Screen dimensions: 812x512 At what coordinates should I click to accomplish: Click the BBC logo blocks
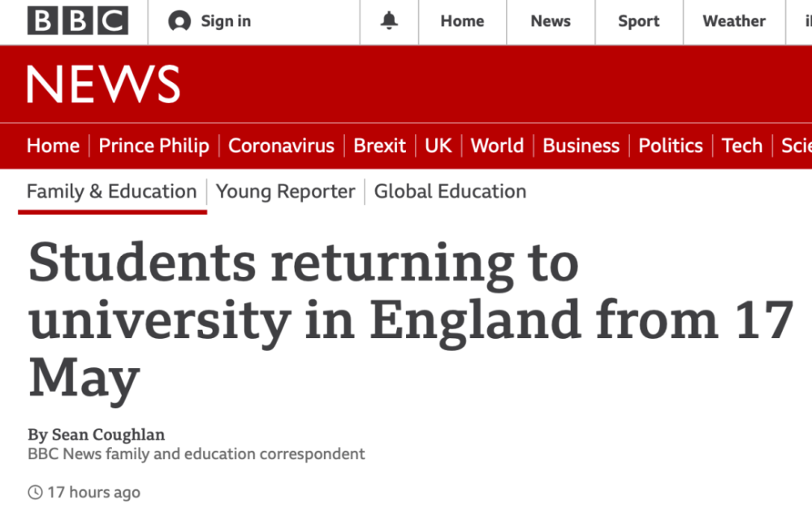[78, 21]
